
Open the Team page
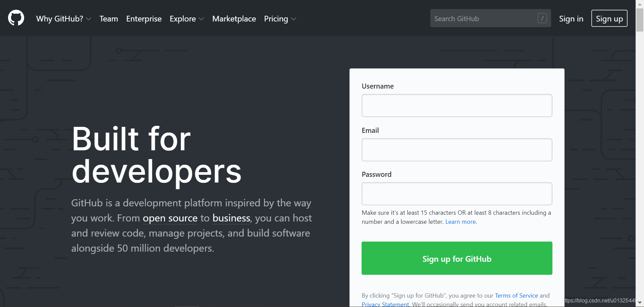109,19
